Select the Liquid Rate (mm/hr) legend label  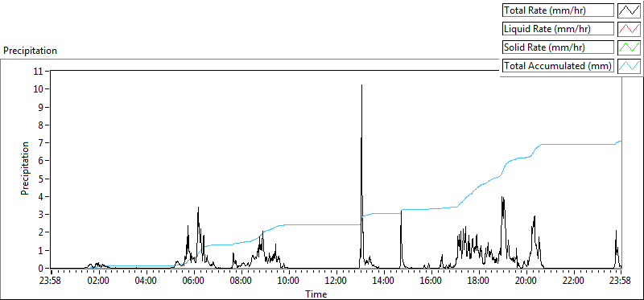click(558, 29)
